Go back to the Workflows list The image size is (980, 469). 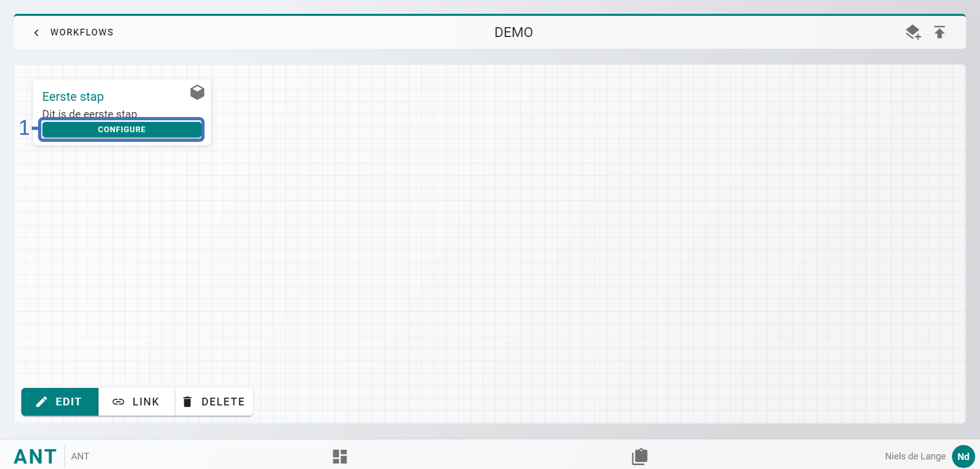(81, 32)
